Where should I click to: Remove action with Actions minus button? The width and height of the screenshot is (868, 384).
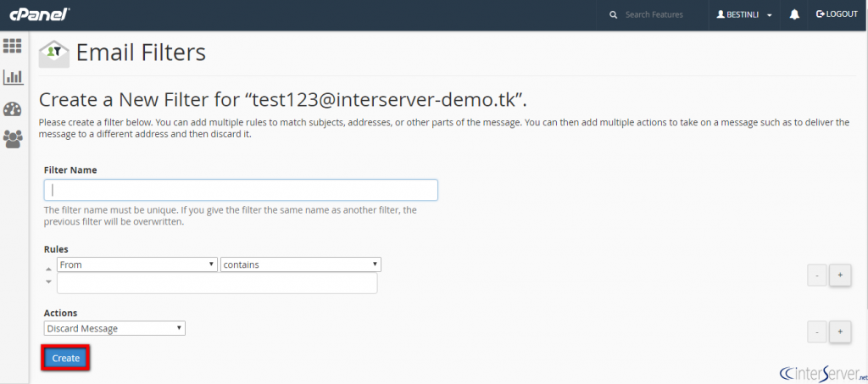(x=816, y=332)
